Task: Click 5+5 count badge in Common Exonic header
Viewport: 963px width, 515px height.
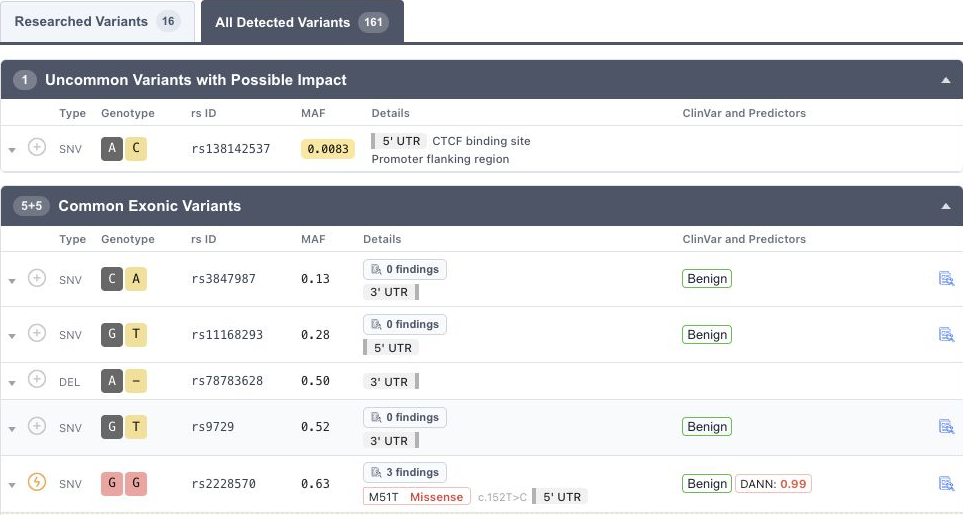Action: 31,206
